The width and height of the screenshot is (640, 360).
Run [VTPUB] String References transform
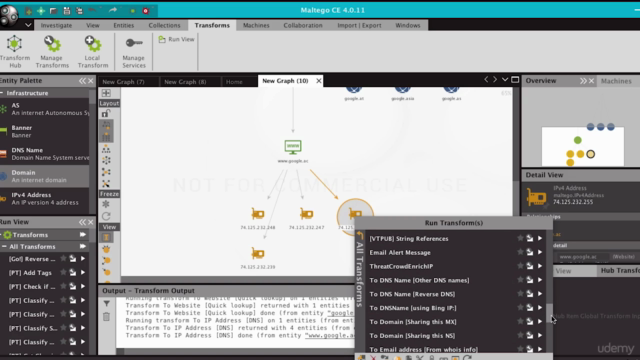[540, 238]
